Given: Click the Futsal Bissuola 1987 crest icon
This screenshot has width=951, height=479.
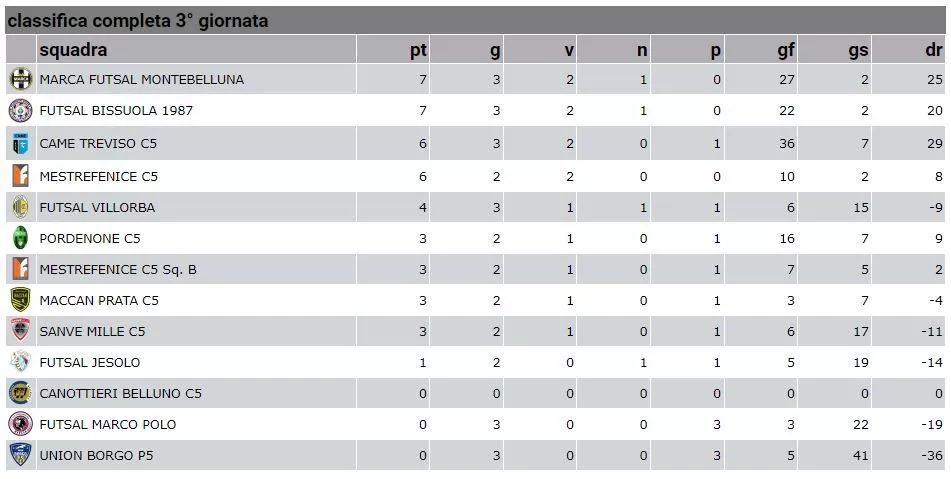Looking at the screenshot, I should (21, 110).
